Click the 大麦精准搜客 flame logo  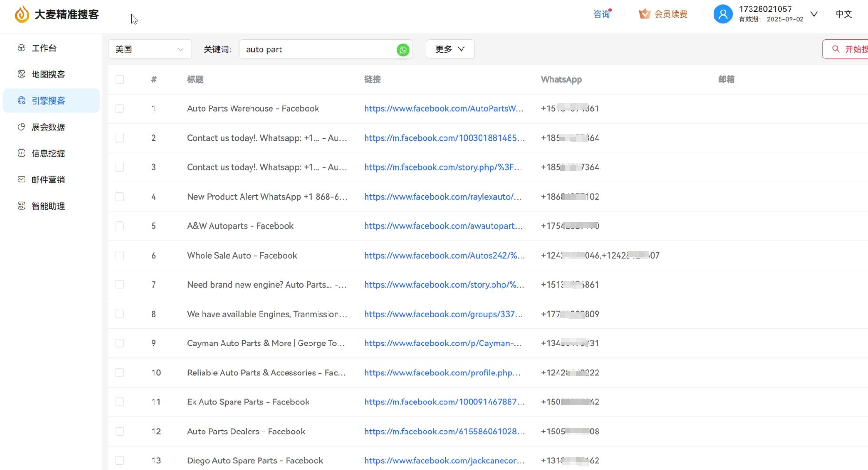click(21, 14)
